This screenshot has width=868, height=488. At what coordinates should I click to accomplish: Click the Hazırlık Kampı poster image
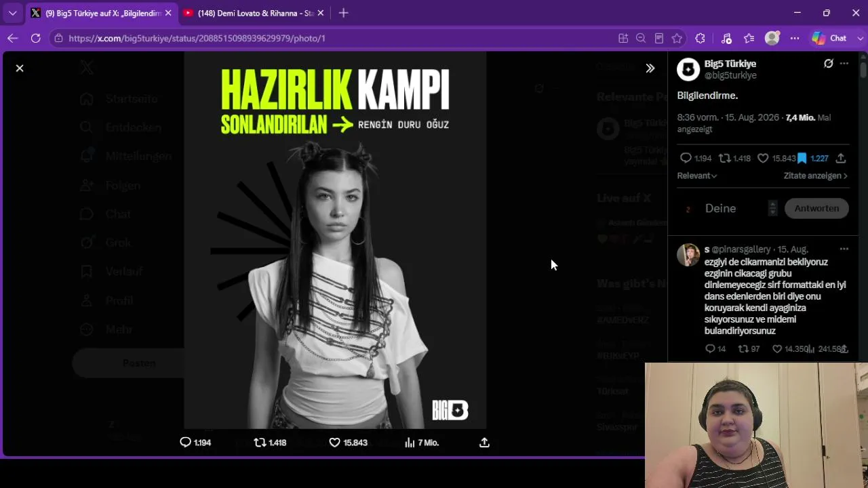335,241
